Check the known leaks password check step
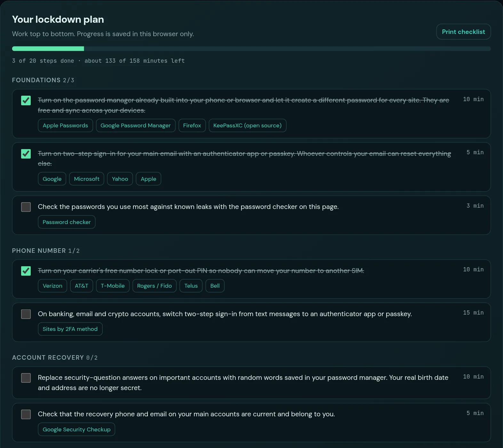This screenshot has width=503, height=448. [26, 207]
